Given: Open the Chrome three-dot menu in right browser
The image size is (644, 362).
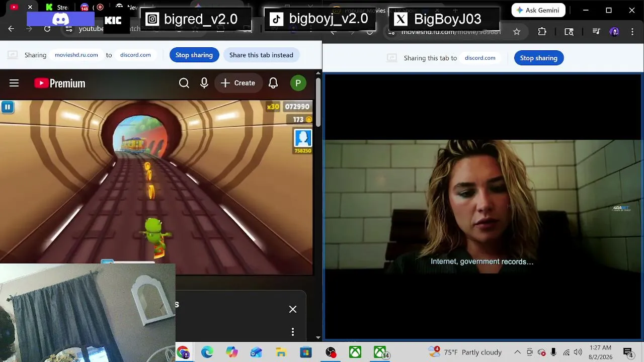Looking at the screenshot, I should coord(632,32).
